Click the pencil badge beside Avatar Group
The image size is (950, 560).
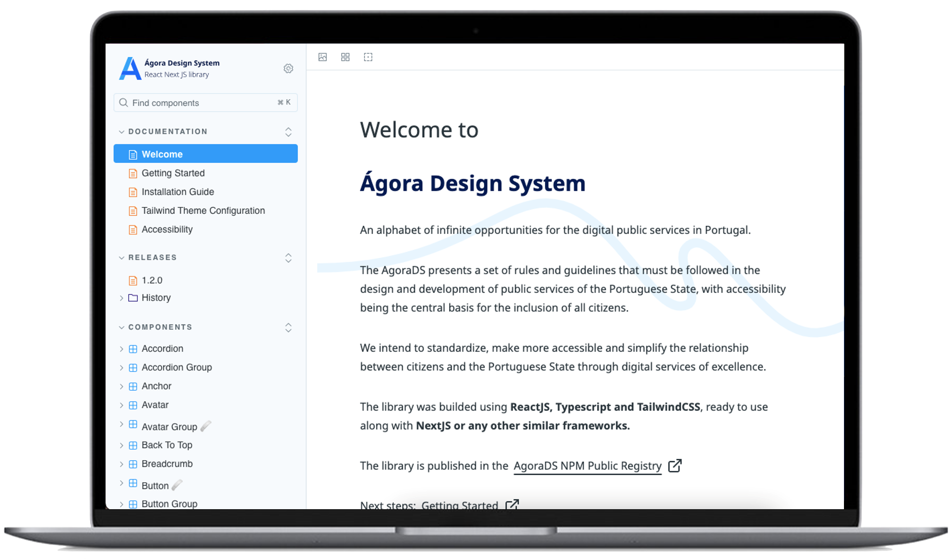click(206, 426)
